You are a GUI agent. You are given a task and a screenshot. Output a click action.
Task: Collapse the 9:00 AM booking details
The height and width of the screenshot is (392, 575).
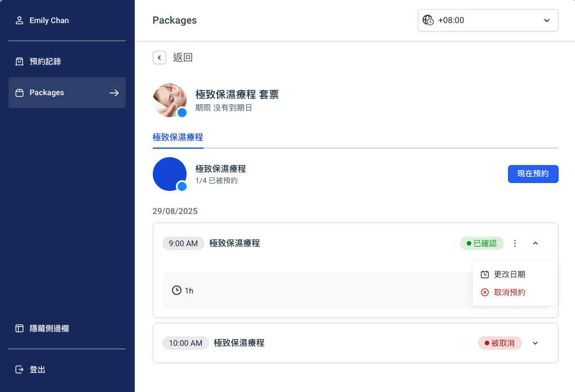coord(536,243)
